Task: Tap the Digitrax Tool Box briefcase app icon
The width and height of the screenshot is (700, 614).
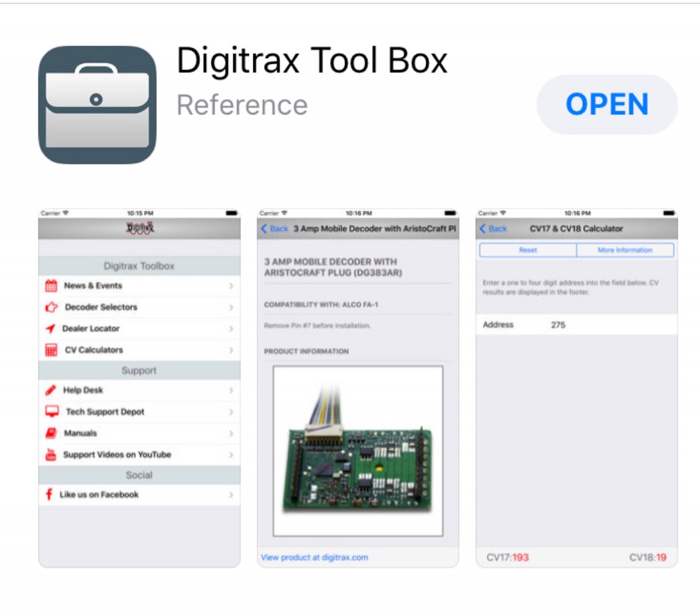Action: coord(97,105)
